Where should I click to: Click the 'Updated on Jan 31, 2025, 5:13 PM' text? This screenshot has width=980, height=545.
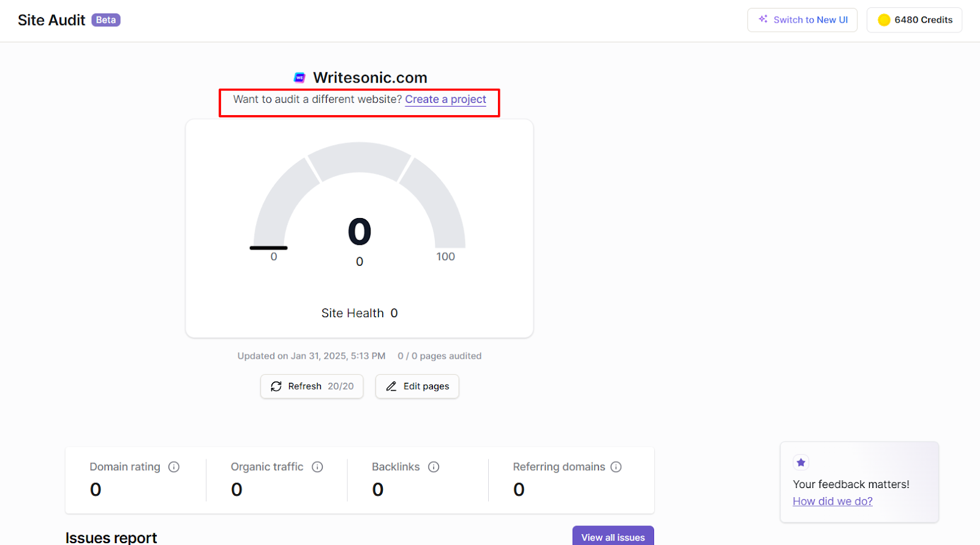311,356
